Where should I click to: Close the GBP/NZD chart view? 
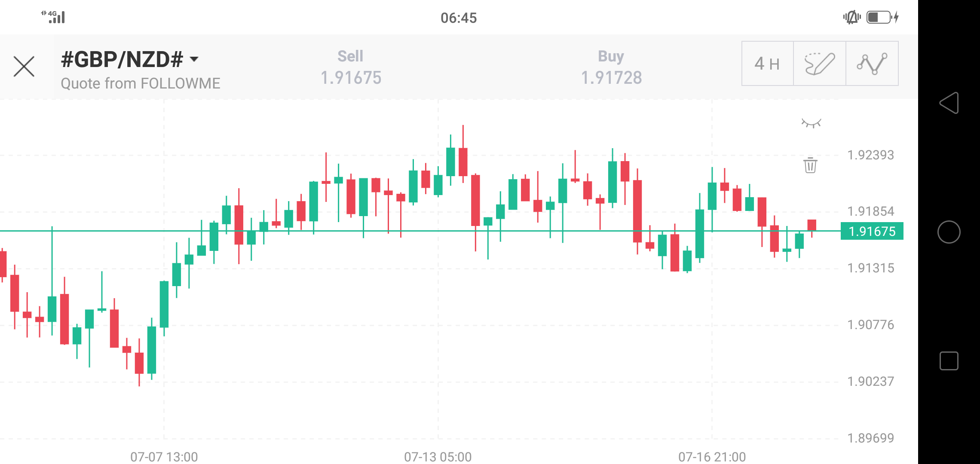24,67
